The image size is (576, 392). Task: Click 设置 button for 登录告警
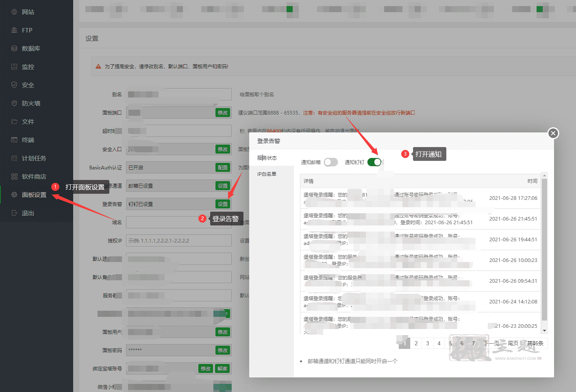(x=223, y=204)
